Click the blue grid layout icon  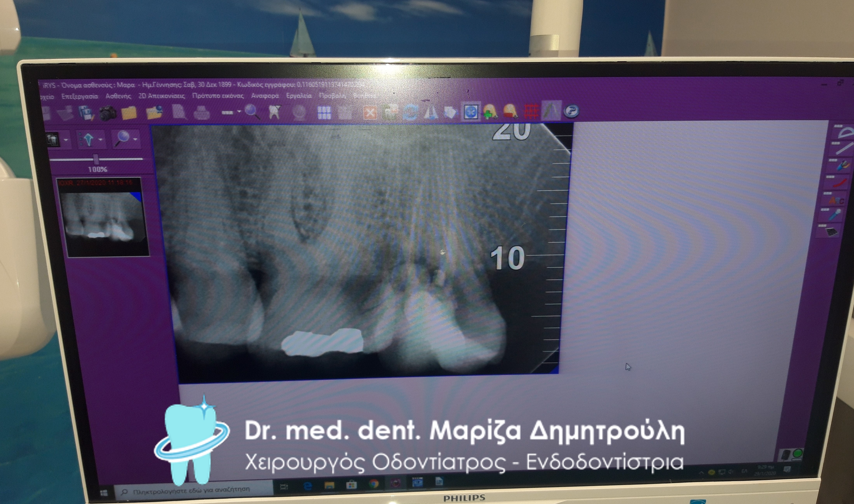pyautogui.click(x=324, y=112)
